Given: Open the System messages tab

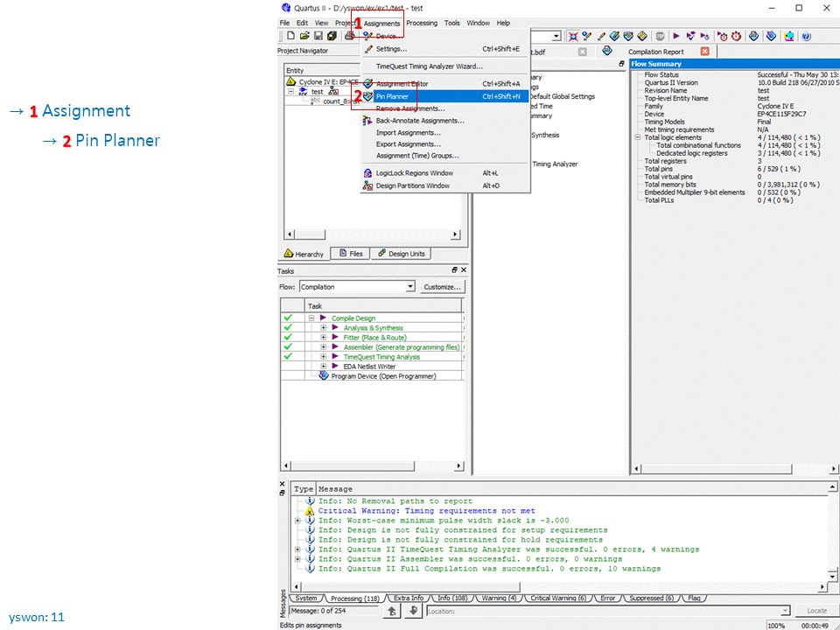Looking at the screenshot, I should point(306,598).
